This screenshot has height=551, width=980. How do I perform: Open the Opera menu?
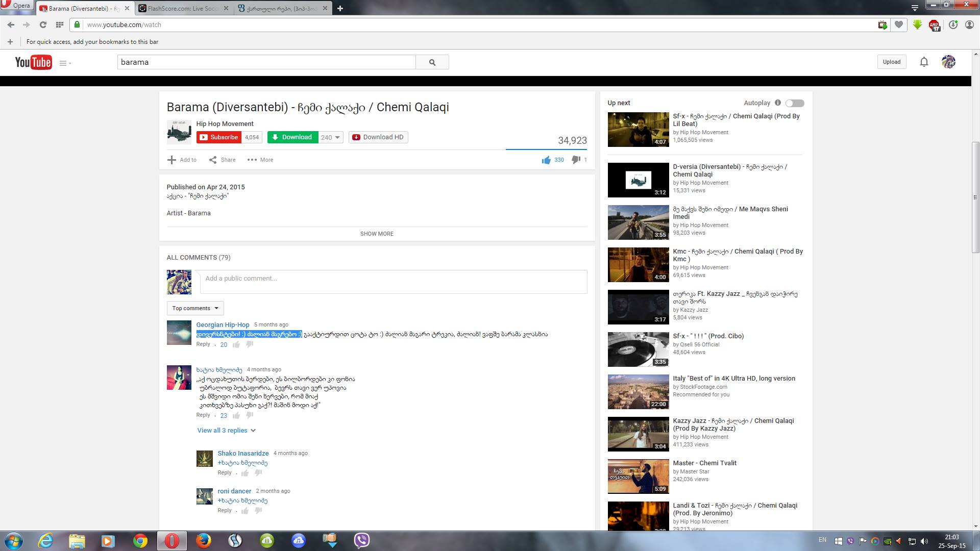click(x=16, y=6)
